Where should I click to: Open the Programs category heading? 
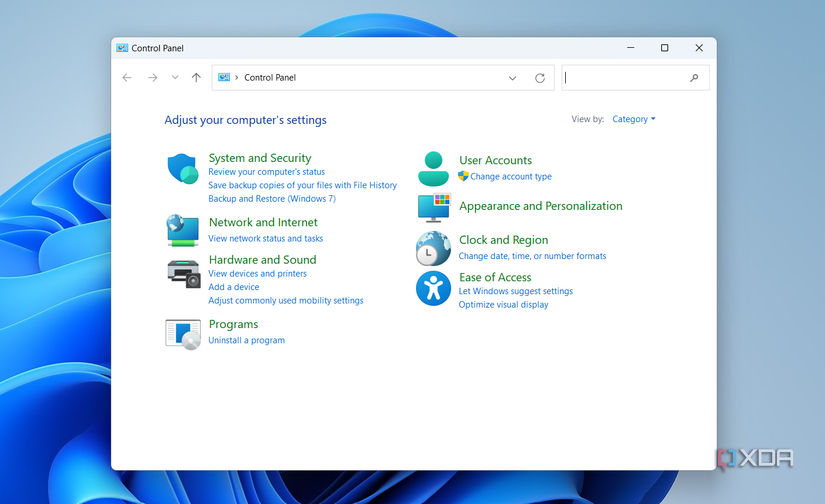pos(233,324)
